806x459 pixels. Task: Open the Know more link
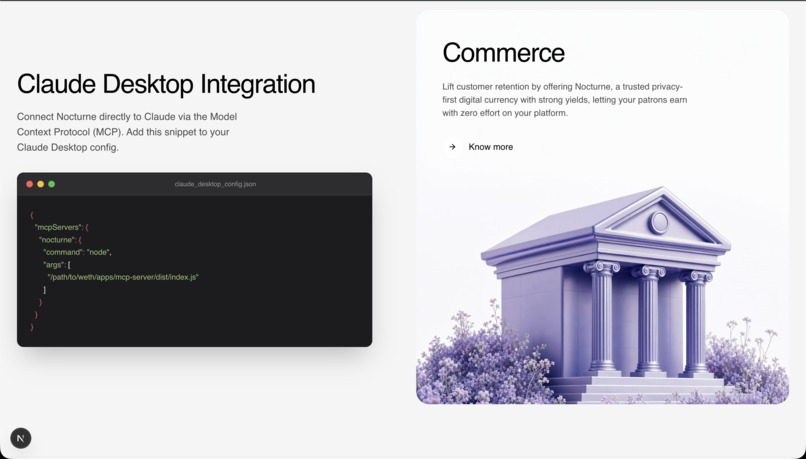pyautogui.click(x=490, y=147)
